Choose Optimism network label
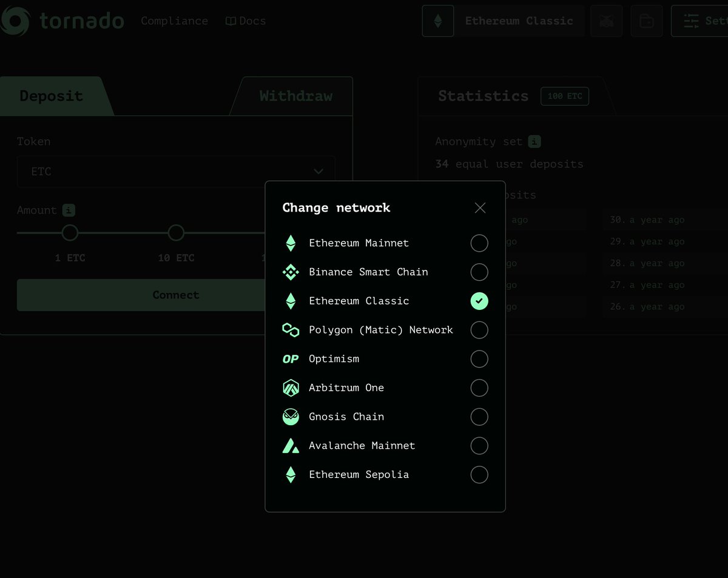Screen dimensions: 728x578 (x=334, y=359)
